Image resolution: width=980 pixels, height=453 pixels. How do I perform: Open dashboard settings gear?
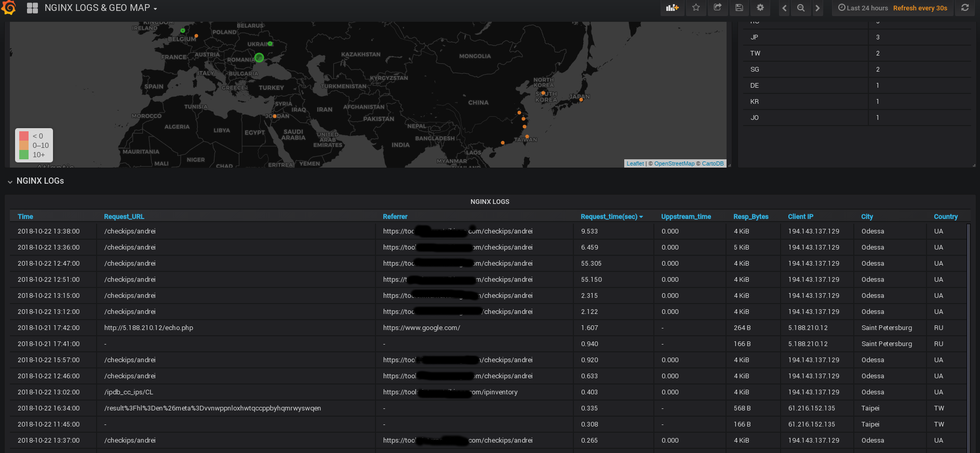(760, 8)
